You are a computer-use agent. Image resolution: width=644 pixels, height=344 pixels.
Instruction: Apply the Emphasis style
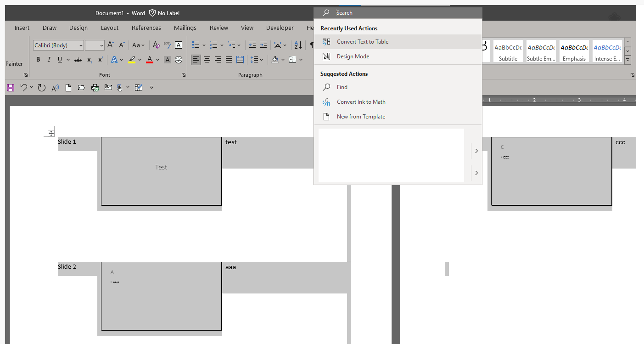(574, 51)
